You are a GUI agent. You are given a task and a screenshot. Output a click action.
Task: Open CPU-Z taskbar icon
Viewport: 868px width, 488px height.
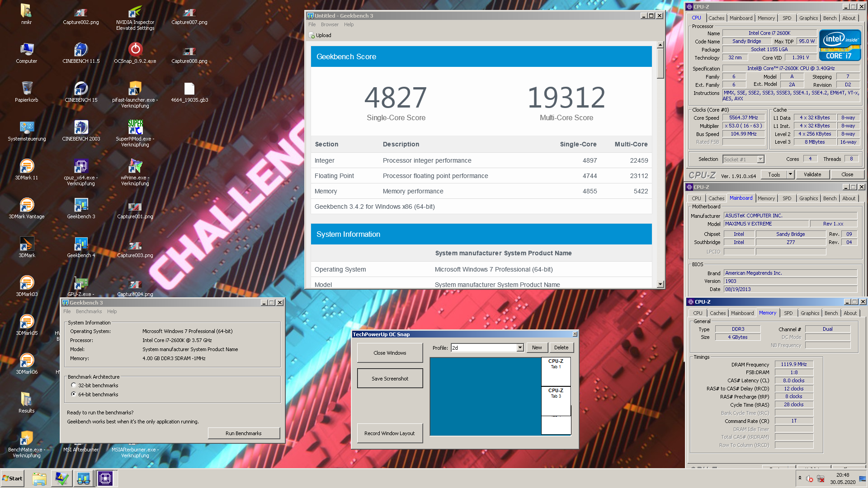(105, 479)
